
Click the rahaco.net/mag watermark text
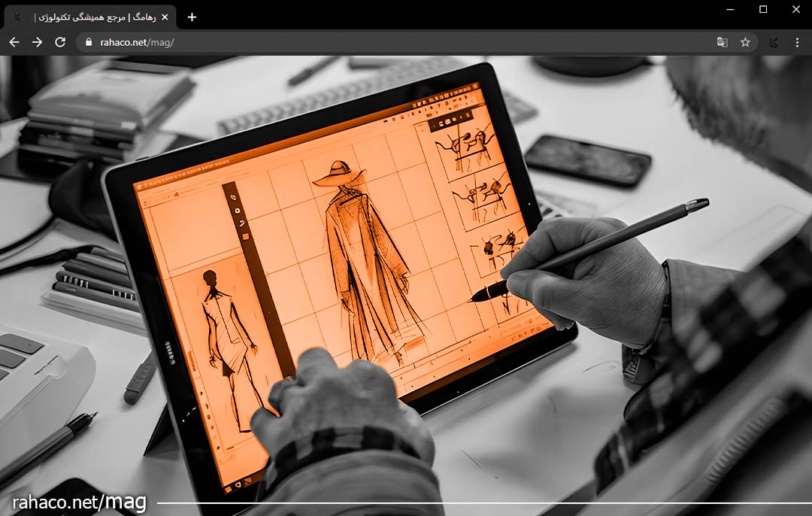coord(79,502)
